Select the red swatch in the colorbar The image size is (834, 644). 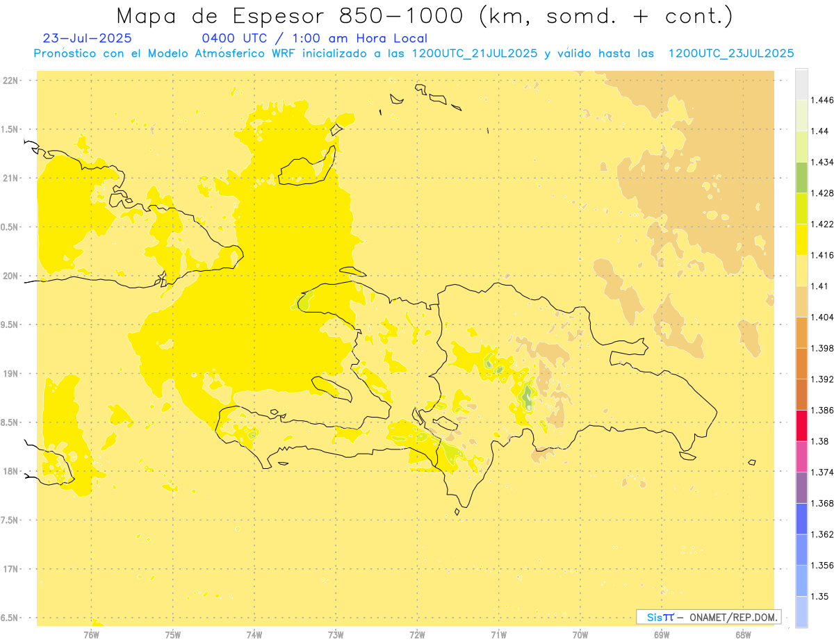point(801,425)
